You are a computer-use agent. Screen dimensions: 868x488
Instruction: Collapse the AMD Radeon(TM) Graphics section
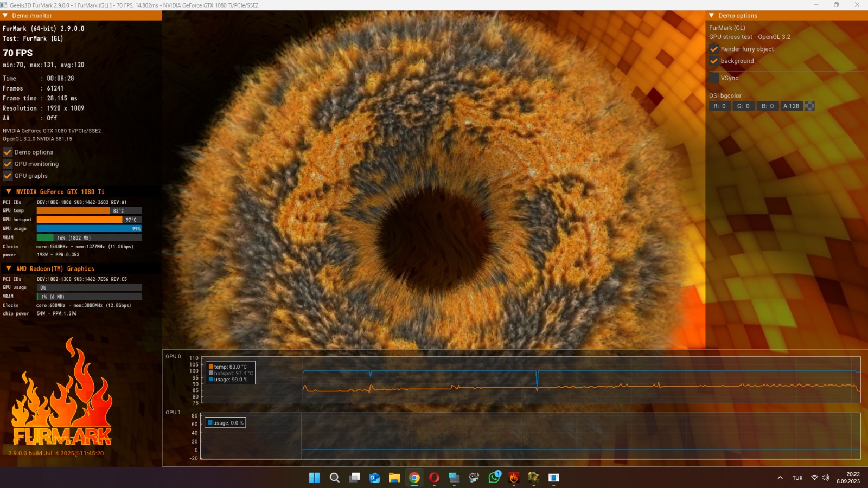pyautogui.click(x=9, y=268)
